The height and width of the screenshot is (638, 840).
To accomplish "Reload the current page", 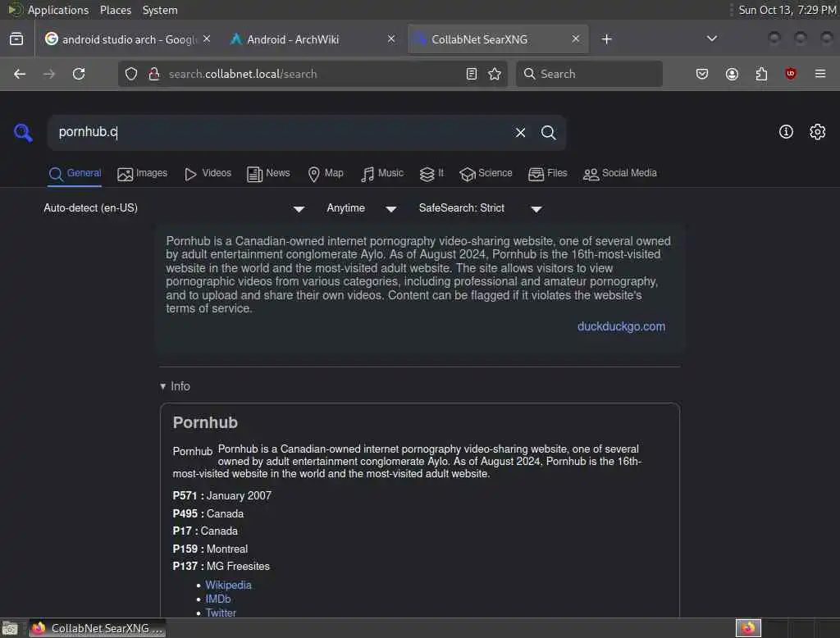I will pyautogui.click(x=79, y=74).
